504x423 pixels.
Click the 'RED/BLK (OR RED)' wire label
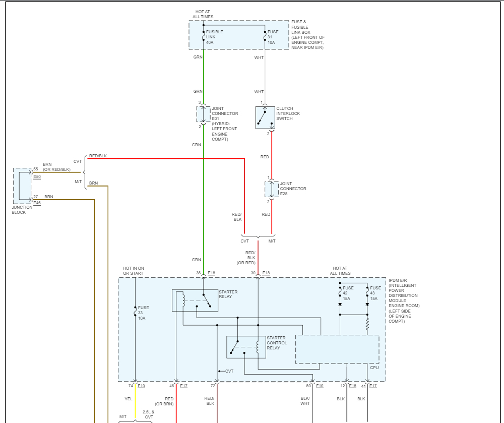tap(246, 258)
